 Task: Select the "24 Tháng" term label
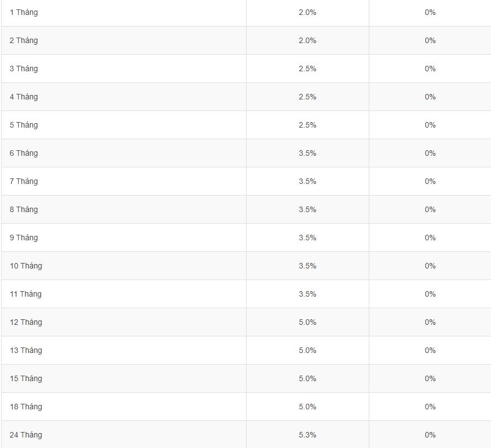25,435
